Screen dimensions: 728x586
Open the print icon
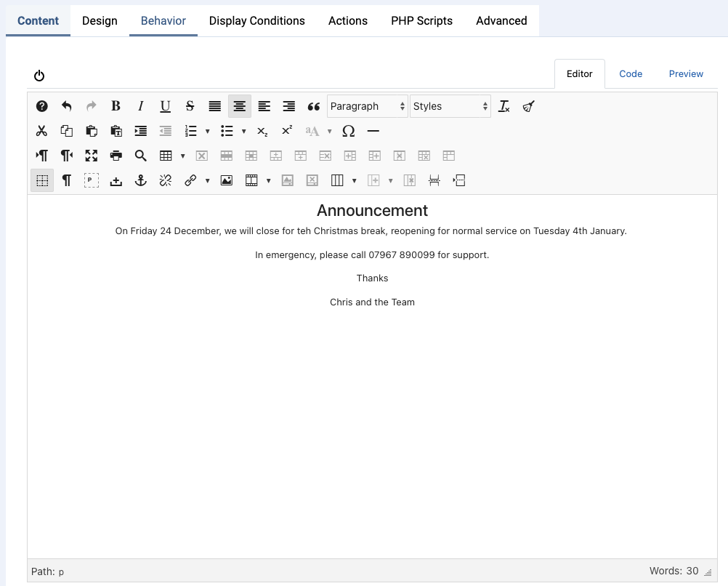coord(116,156)
